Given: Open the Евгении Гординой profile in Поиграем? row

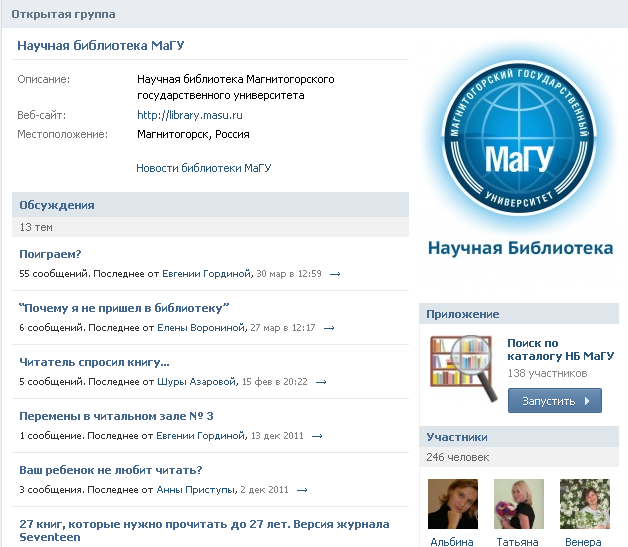Looking at the screenshot, I should pyautogui.click(x=207, y=274).
